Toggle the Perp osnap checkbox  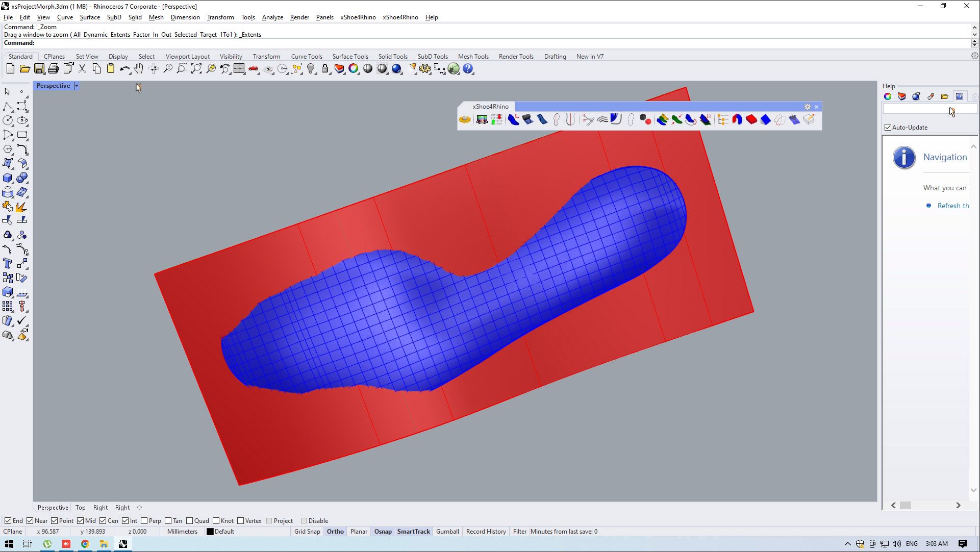click(x=144, y=521)
